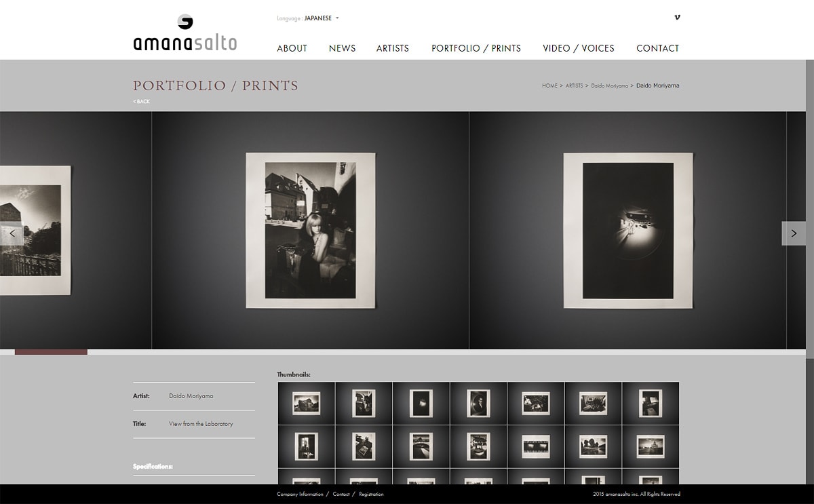Open the Registration footer link
Image resolution: width=814 pixels, height=504 pixels.
tap(371, 495)
